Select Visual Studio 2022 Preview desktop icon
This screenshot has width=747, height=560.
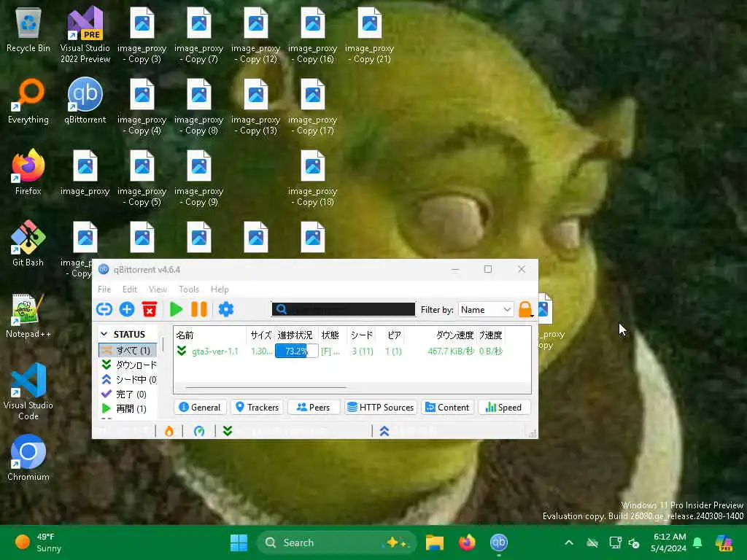click(85, 34)
